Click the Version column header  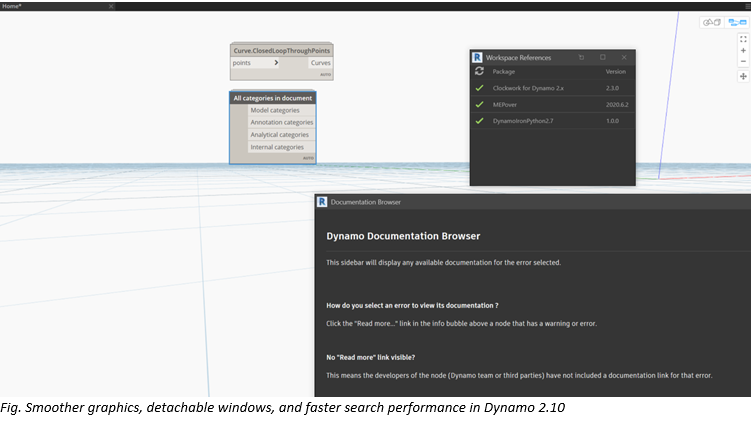tap(615, 71)
